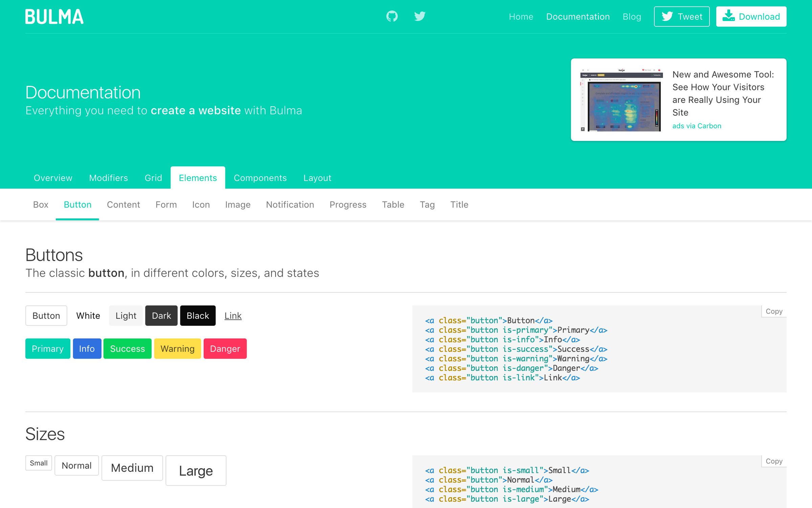This screenshot has width=812, height=508.
Task: Click the Twitter bird icon in navbar
Action: pyautogui.click(x=420, y=16)
